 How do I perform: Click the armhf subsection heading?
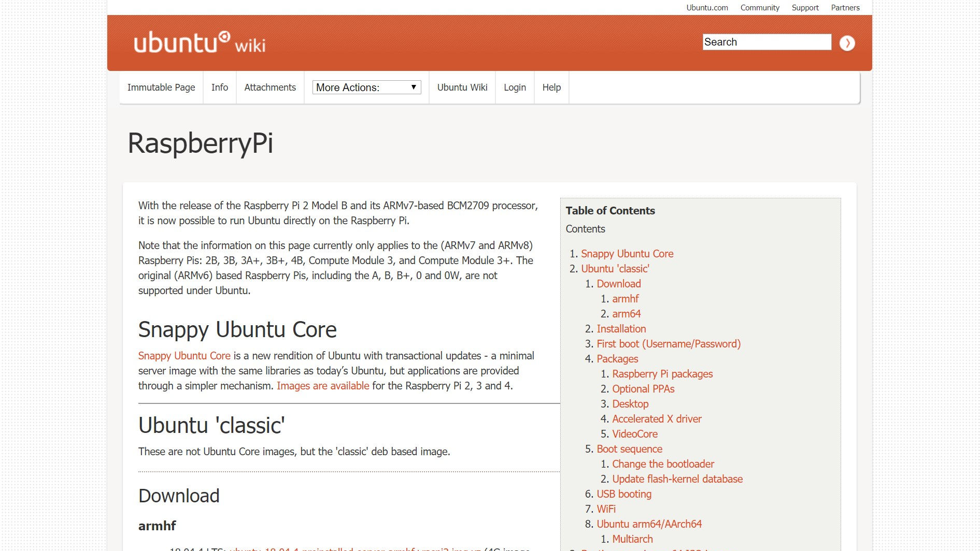point(157,526)
